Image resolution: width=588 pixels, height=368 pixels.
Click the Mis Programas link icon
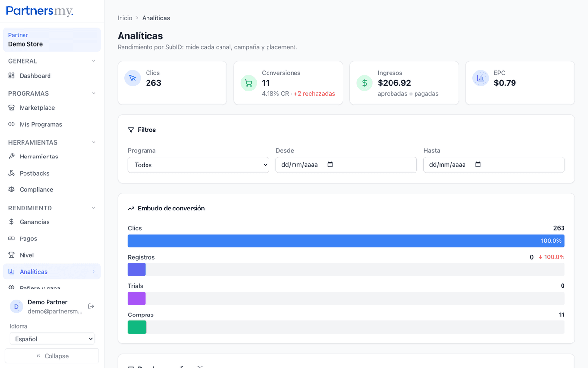pos(12,124)
